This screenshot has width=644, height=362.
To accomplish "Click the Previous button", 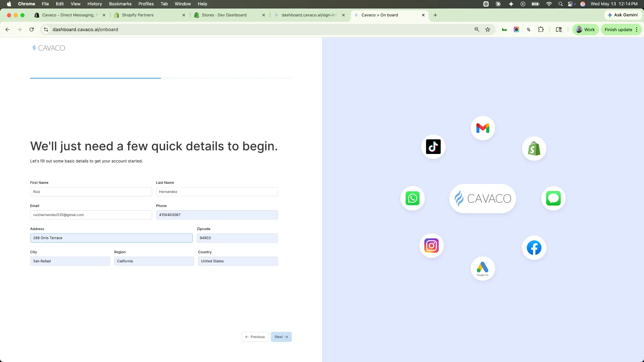I will coord(255,337).
